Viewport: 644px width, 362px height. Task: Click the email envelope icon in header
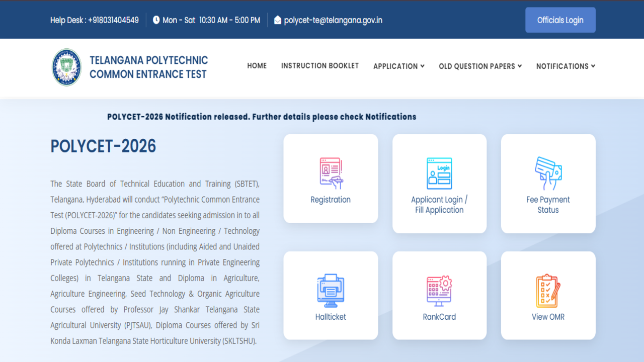278,20
